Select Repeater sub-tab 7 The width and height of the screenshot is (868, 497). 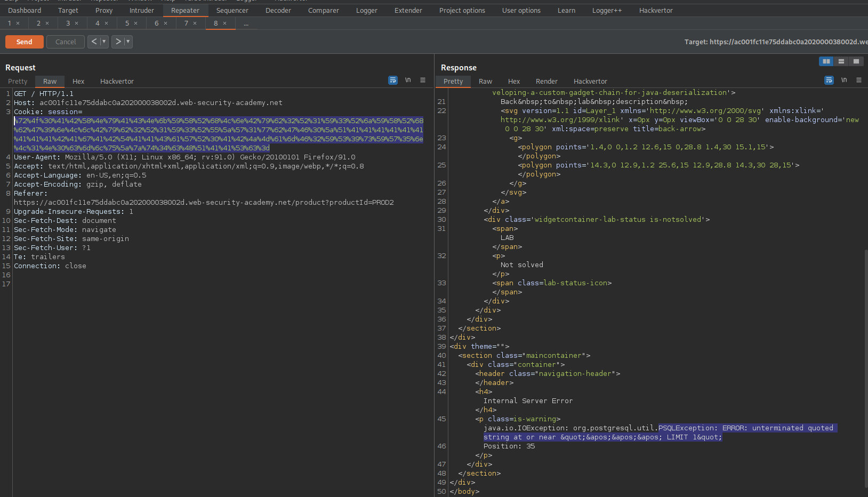click(x=186, y=23)
